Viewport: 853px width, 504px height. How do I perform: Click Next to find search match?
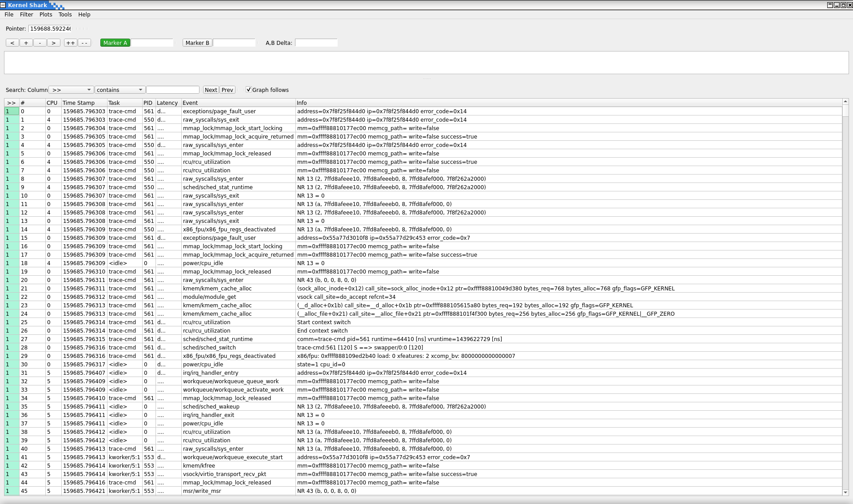pyautogui.click(x=211, y=89)
